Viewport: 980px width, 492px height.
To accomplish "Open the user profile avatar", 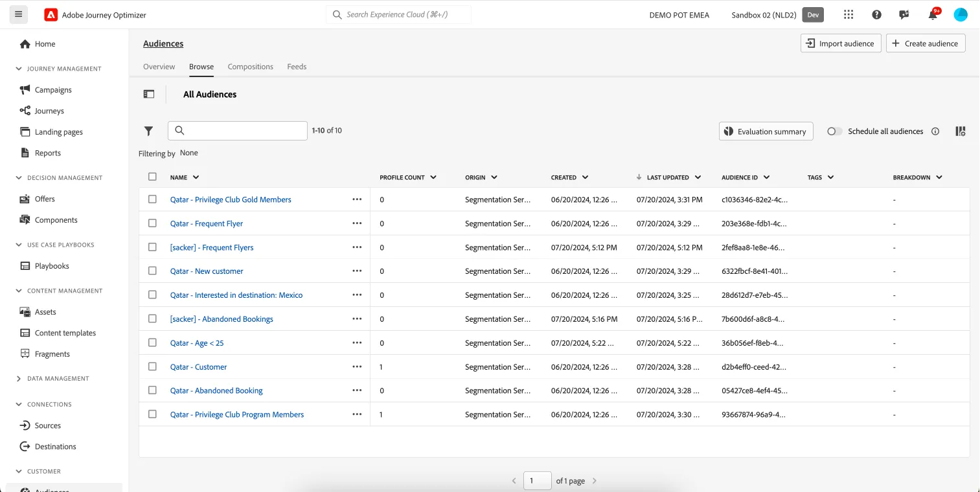I will [x=961, y=15].
